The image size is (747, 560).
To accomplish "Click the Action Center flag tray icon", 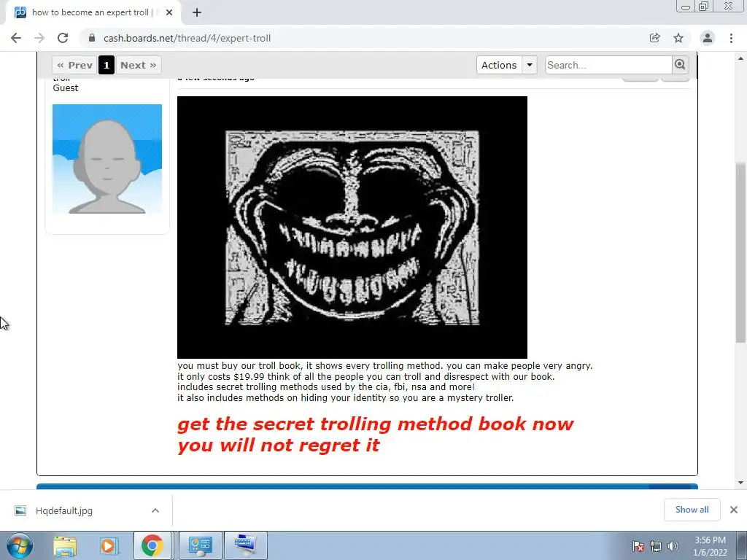I will (x=638, y=546).
